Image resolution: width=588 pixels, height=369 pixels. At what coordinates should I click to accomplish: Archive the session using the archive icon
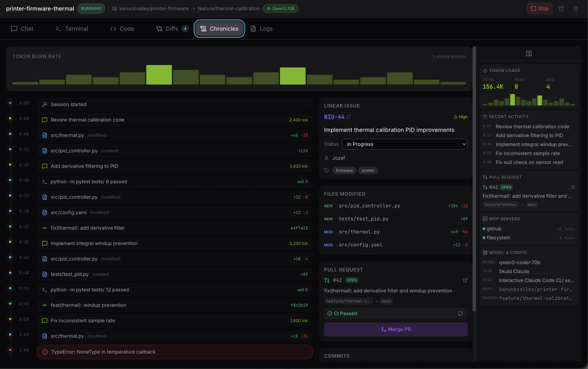561,9
